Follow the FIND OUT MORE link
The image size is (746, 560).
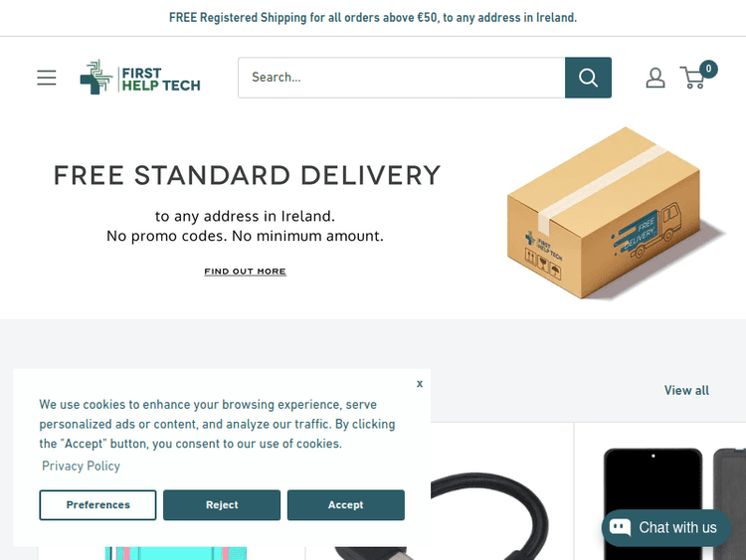(x=245, y=272)
